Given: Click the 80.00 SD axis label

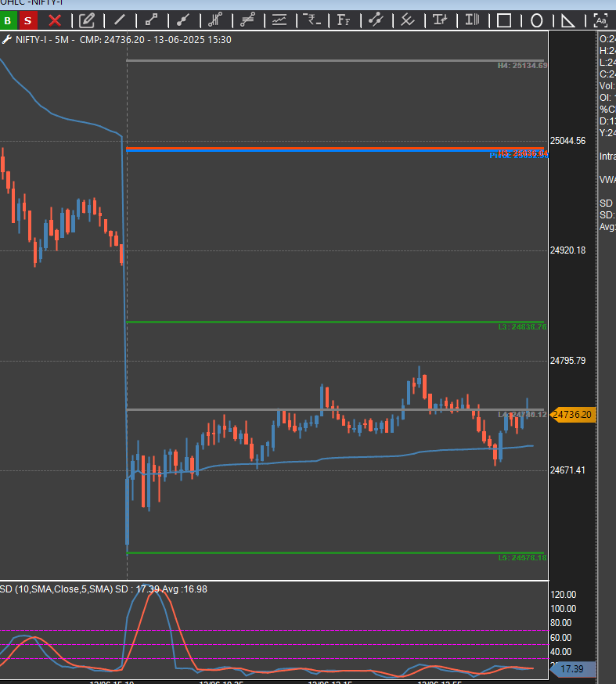Looking at the screenshot, I should tap(560, 623).
